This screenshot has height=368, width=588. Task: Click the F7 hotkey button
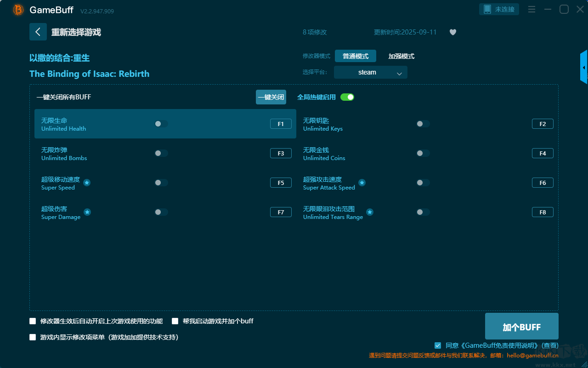coord(281,212)
